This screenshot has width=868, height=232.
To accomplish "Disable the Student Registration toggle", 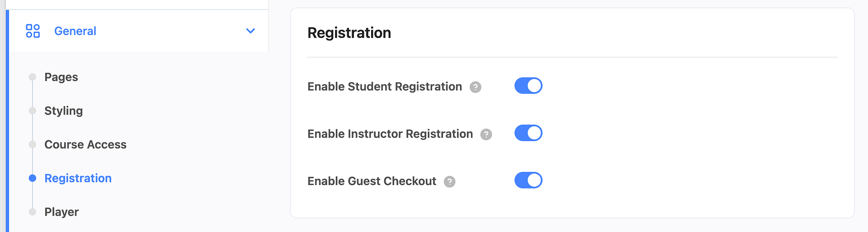I will click(528, 86).
